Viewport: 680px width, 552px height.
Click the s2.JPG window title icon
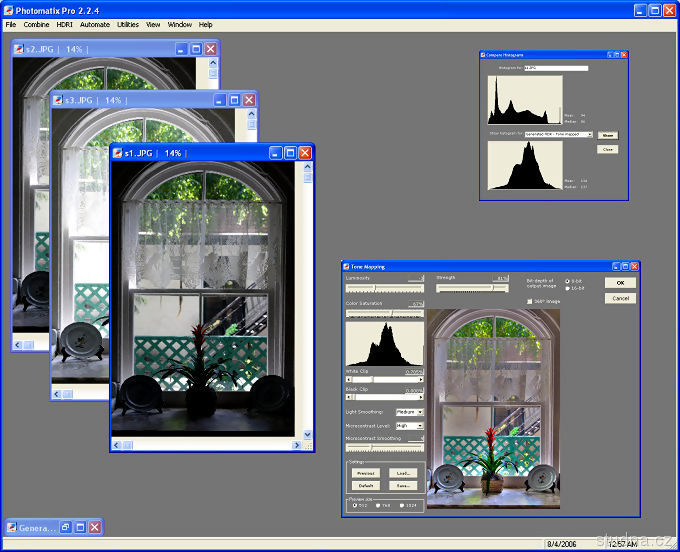pyautogui.click(x=19, y=48)
